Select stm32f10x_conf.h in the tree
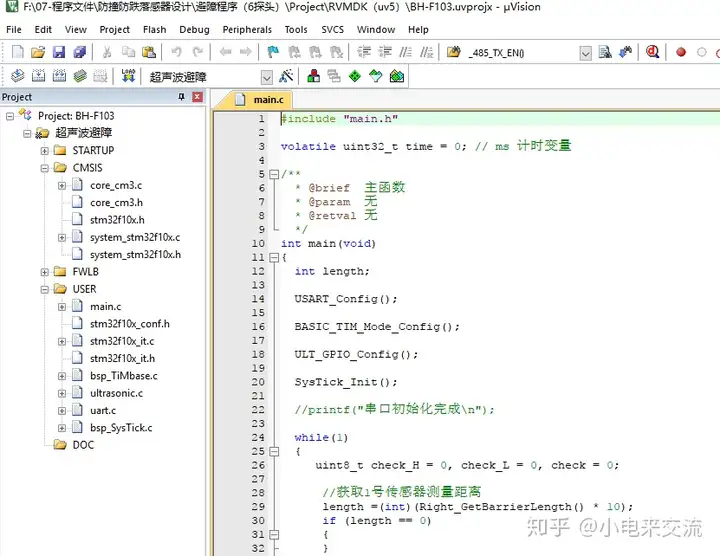720x556 pixels. (x=129, y=324)
